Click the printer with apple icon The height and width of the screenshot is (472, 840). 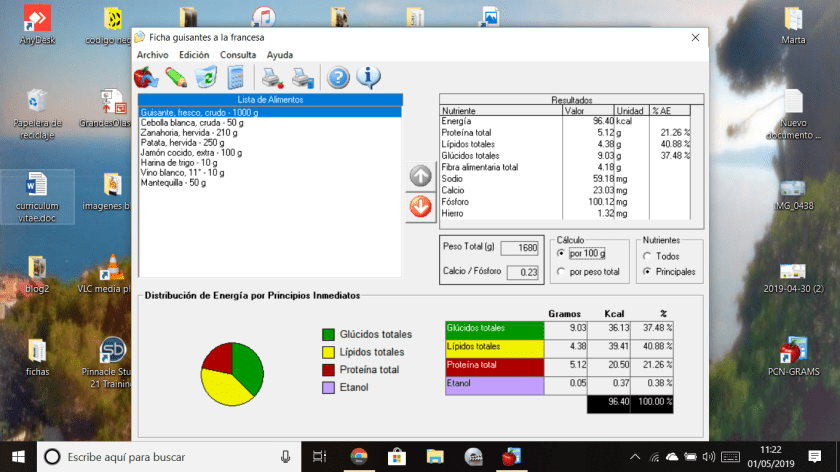pos(272,77)
